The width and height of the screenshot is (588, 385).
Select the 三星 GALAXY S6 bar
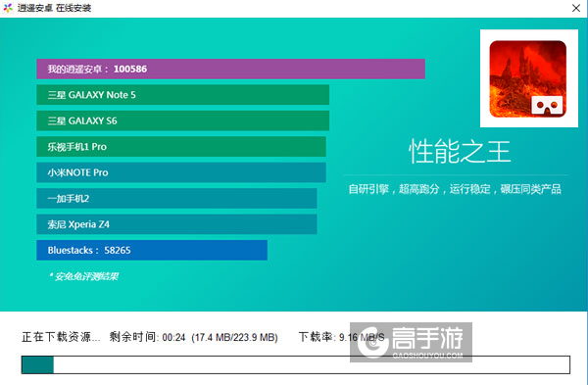[x=183, y=120]
